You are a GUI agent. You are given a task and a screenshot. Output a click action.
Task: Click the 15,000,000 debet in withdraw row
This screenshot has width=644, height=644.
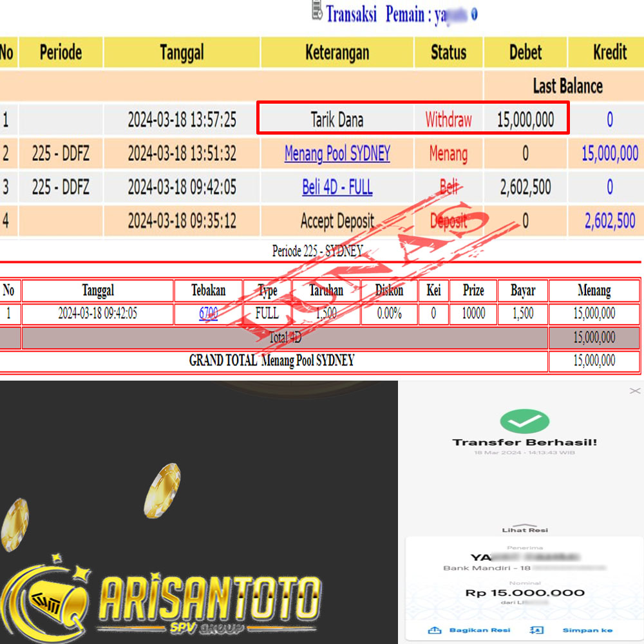[x=526, y=120]
